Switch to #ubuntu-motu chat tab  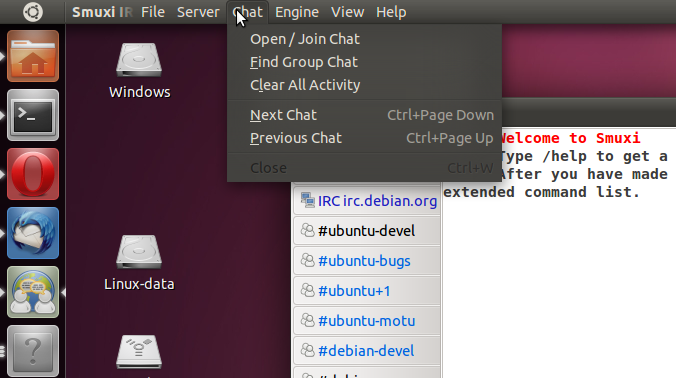366,321
